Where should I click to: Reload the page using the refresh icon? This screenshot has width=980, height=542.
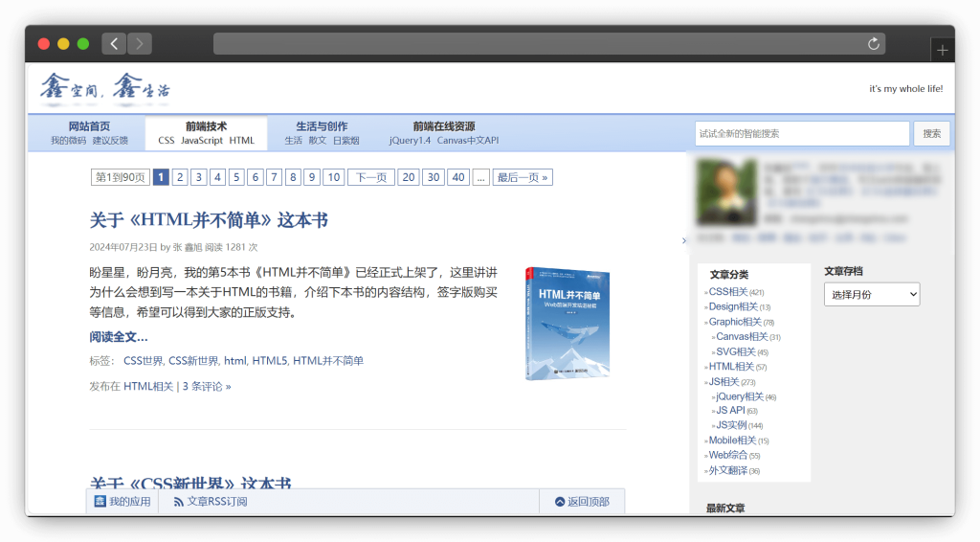point(873,44)
